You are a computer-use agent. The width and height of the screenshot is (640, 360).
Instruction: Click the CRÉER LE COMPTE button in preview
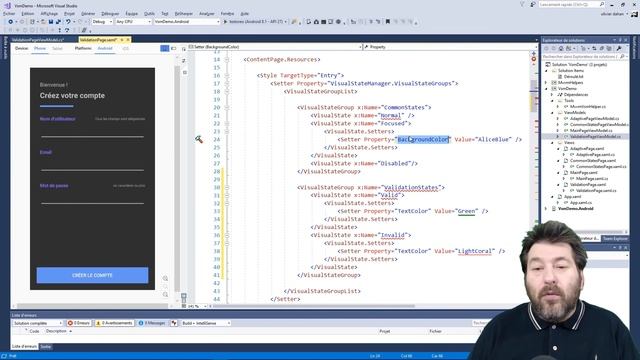coord(92,275)
